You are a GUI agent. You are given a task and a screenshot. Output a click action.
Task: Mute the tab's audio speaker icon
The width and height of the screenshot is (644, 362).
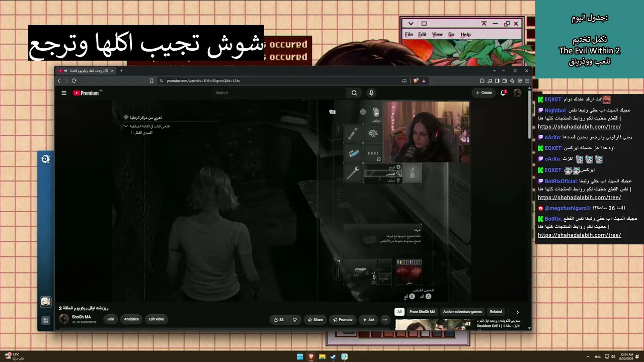pyautogui.click(x=65, y=71)
